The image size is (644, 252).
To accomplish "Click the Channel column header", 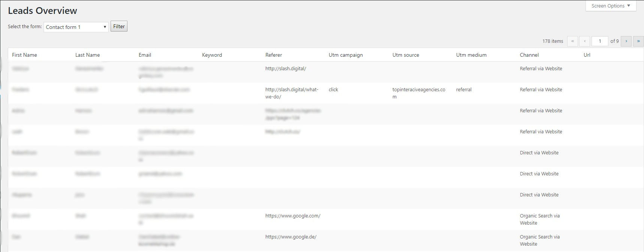I will tap(529, 55).
